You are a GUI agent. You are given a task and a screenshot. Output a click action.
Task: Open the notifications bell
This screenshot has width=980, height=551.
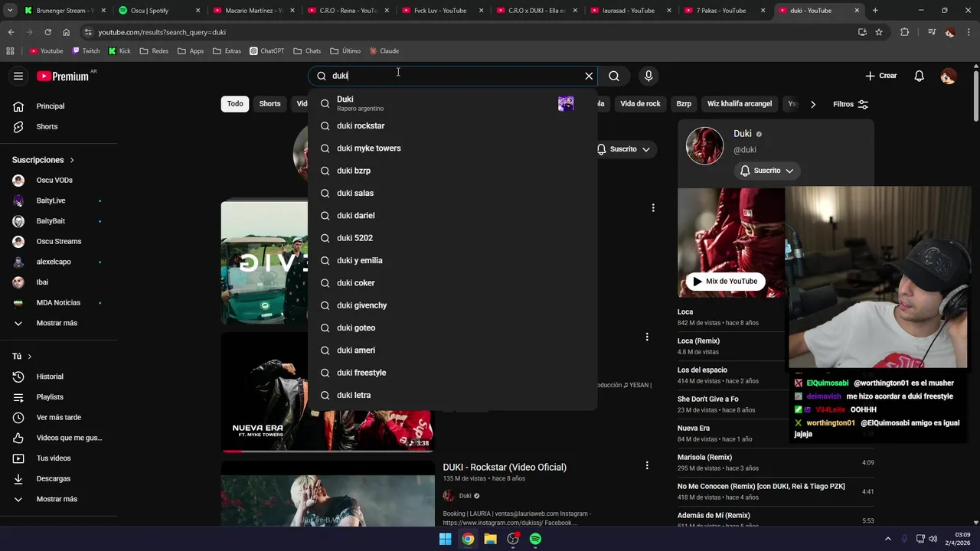pyautogui.click(x=920, y=76)
